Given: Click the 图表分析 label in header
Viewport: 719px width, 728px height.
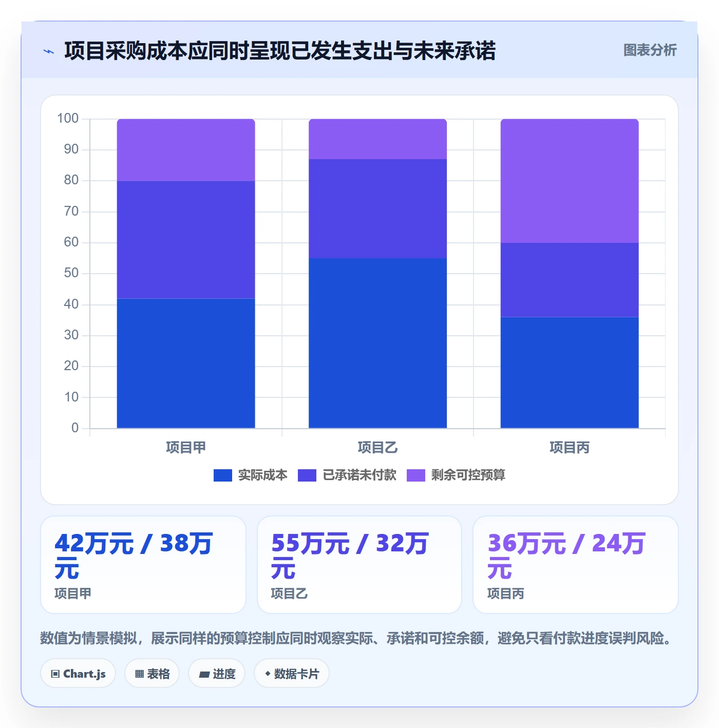Looking at the screenshot, I should (x=650, y=50).
